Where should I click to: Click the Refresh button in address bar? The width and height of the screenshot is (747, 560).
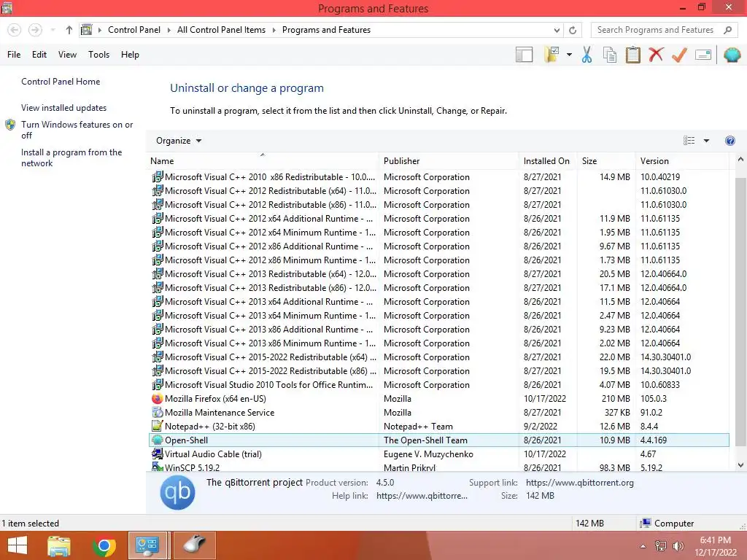click(573, 30)
